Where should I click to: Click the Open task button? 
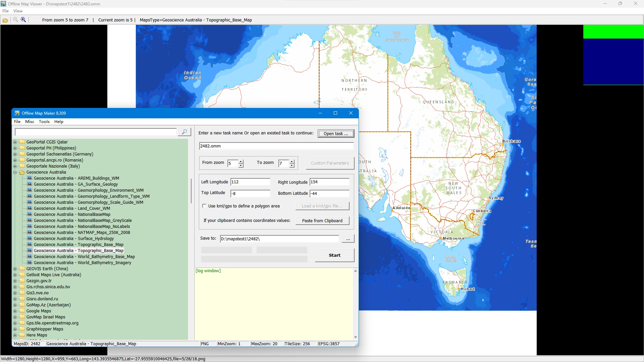[336, 133]
